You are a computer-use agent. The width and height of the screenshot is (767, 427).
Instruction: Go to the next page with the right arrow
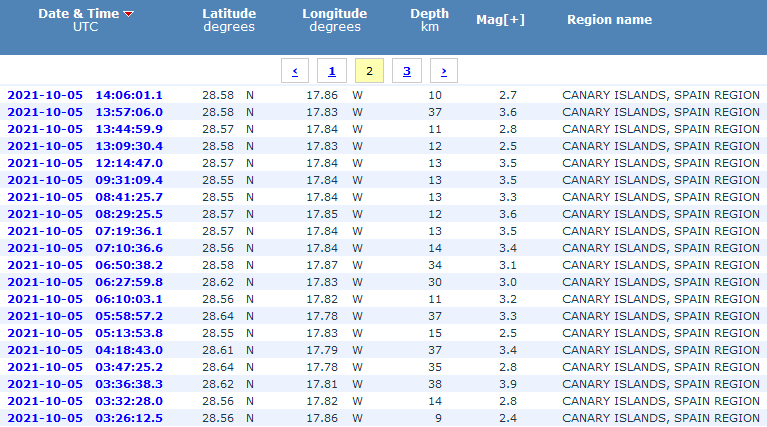pyautogui.click(x=444, y=71)
